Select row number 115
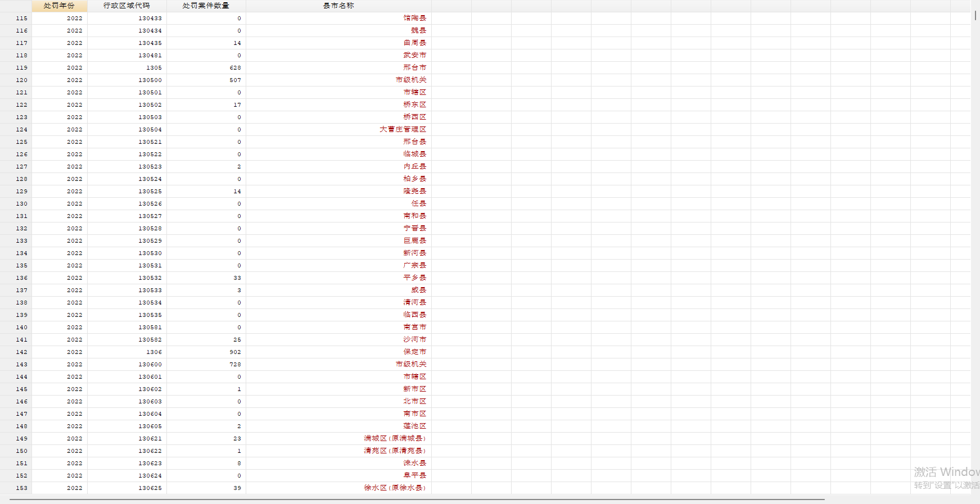This screenshot has height=504, width=980. [16, 19]
